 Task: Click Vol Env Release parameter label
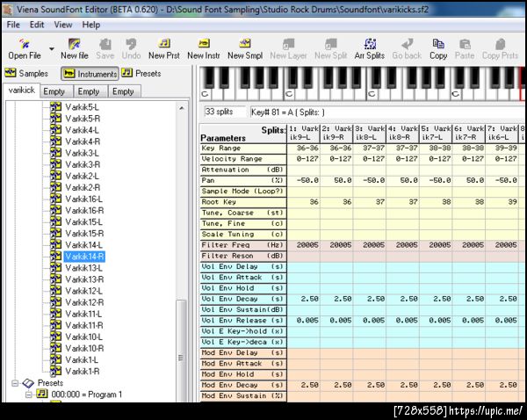pyautogui.click(x=243, y=321)
